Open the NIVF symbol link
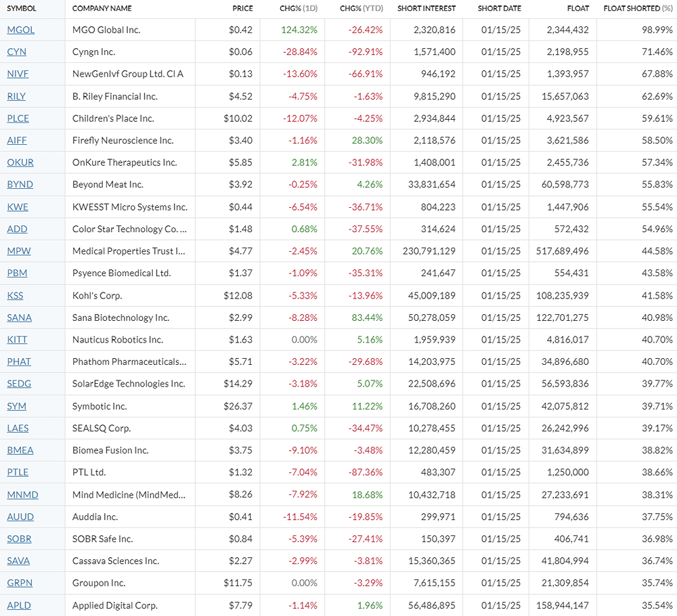 (18, 74)
